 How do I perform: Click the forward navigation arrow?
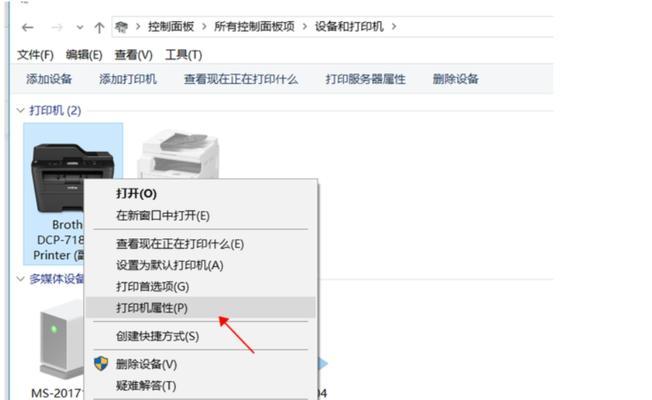point(57,28)
